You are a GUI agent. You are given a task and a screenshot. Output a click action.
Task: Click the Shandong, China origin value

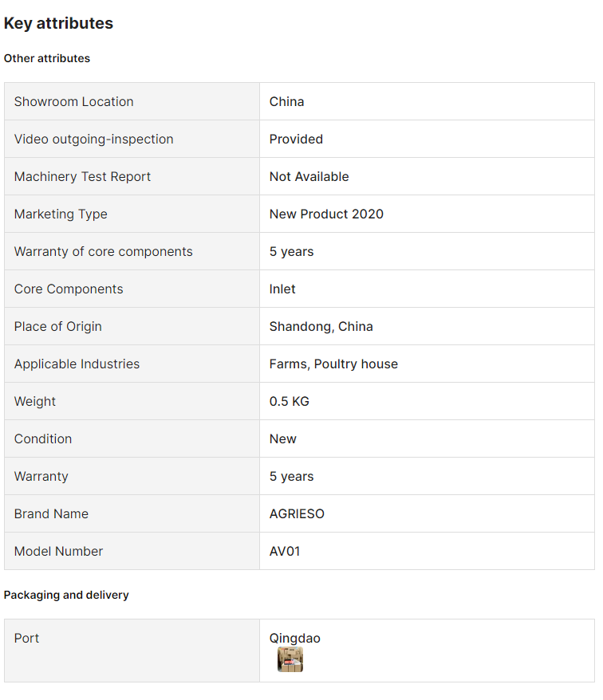point(321,327)
